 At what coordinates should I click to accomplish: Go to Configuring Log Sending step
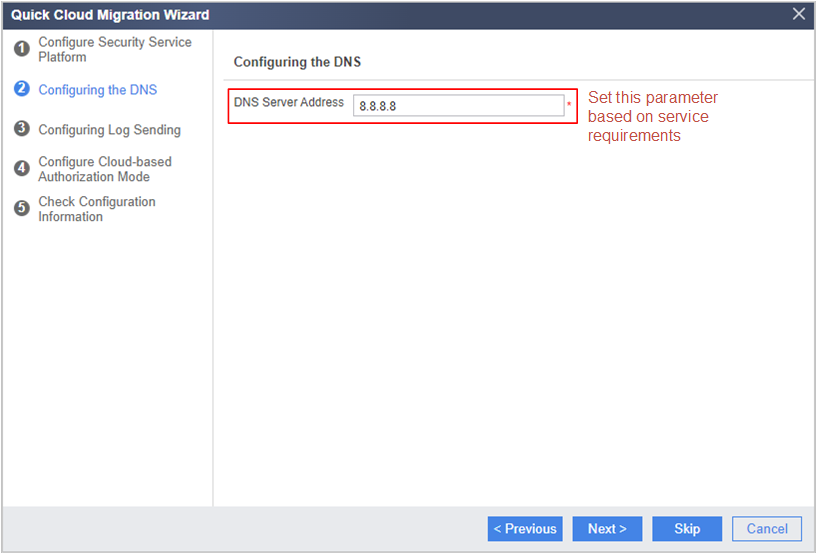coord(109,129)
